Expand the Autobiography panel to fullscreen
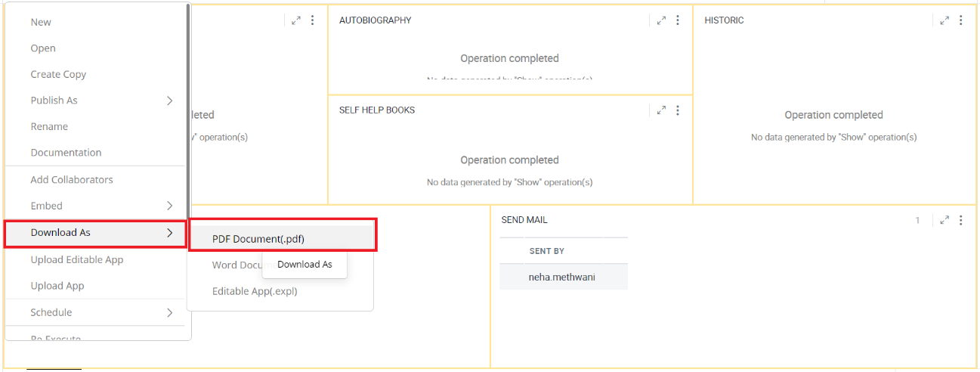Image resolution: width=980 pixels, height=372 pixels. click(661, 20)
